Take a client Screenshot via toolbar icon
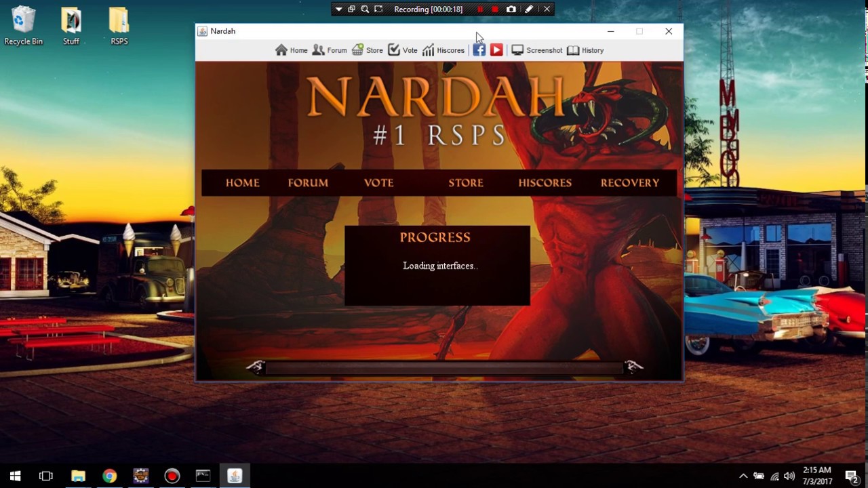This screenshot has width=868, height=488. click(x=517, y=50)
